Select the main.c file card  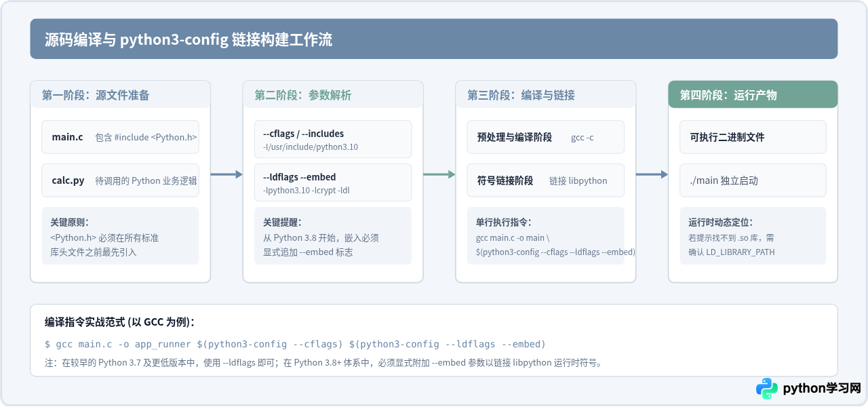coord(120,137)
